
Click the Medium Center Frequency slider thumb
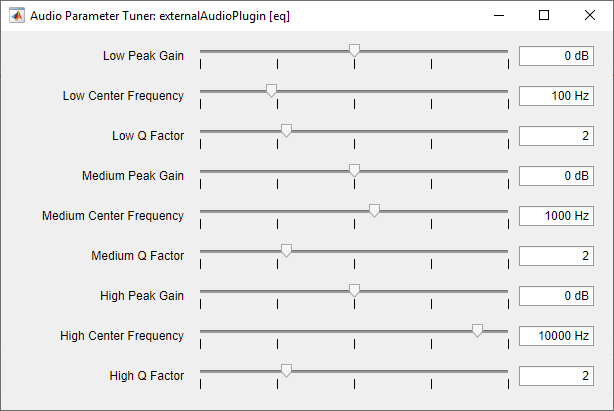(x=374, y=210)
